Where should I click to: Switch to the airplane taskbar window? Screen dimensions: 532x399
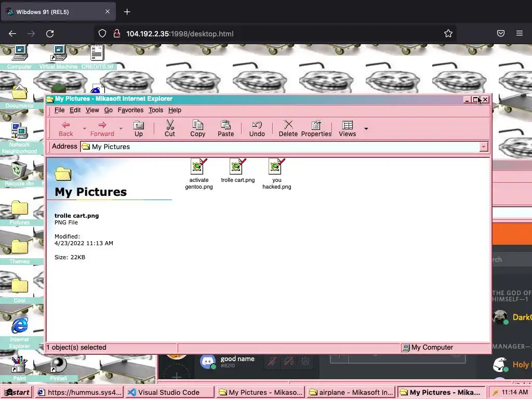coord(351,392)
